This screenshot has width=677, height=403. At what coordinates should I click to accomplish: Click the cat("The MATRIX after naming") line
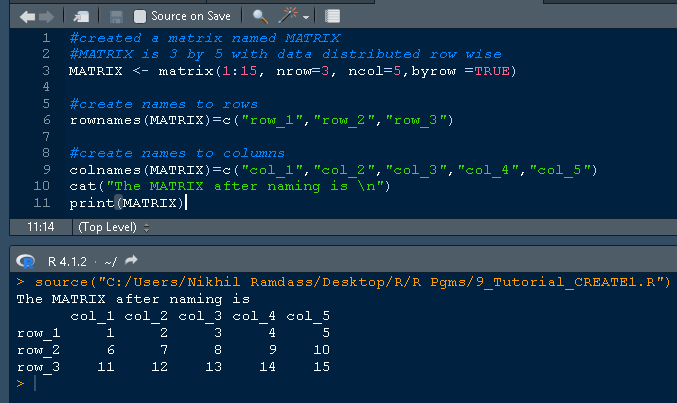tap(230, 186)
